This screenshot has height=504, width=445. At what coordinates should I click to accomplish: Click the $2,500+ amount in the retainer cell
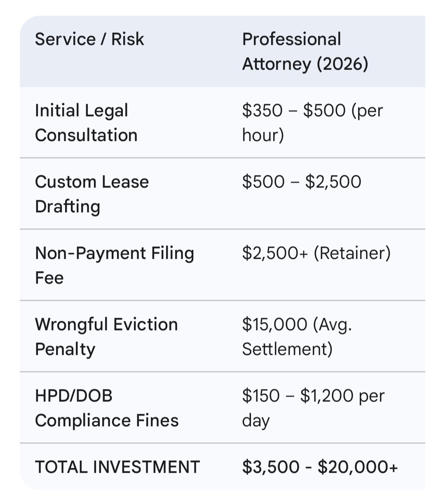point(275,253)
